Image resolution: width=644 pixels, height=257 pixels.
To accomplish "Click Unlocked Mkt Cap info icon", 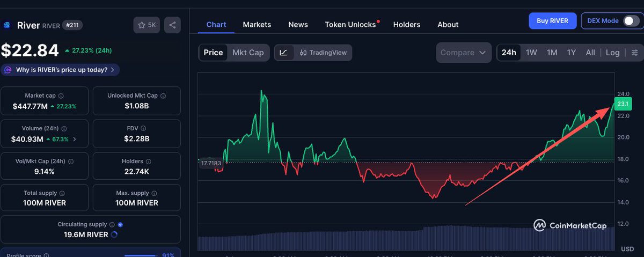I will 163,96.
